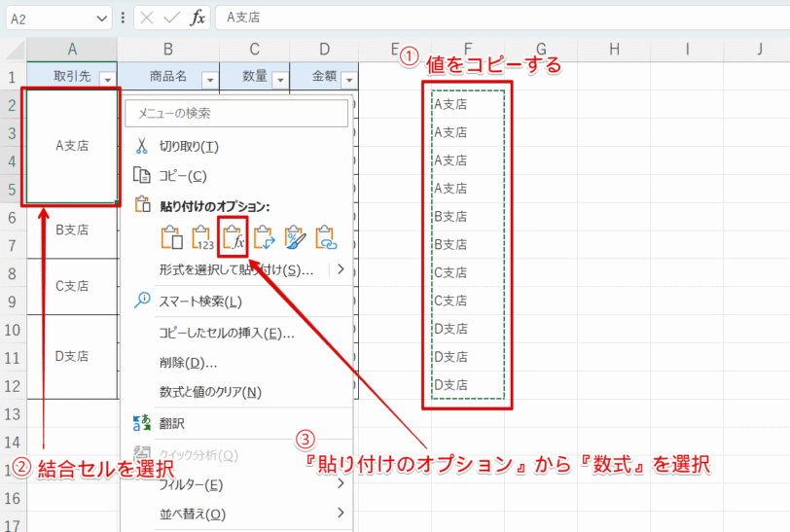Click the merged D支店 cell in column A
Screen dimensions: 790x532
click(72, 357)
